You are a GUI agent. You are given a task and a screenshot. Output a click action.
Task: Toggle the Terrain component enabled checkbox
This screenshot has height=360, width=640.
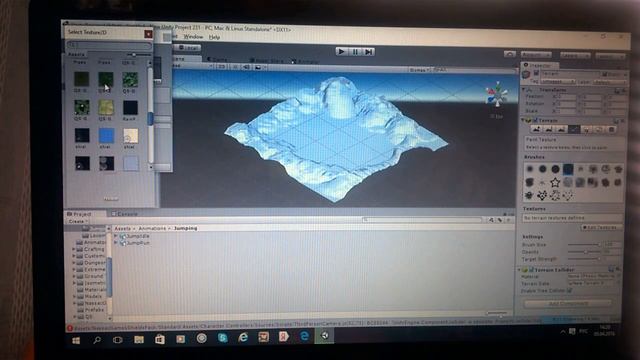click(534, 120)
